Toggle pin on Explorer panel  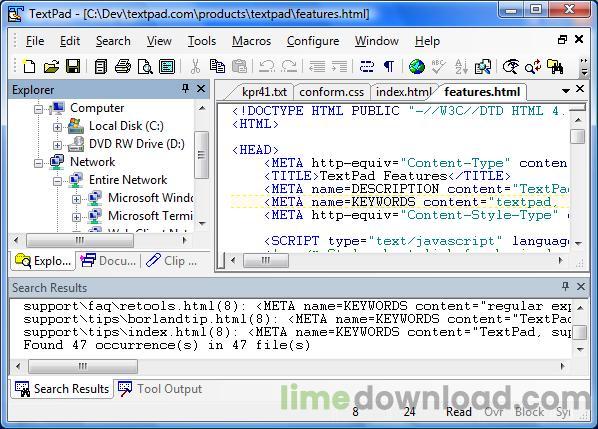[x=185, y=89]
